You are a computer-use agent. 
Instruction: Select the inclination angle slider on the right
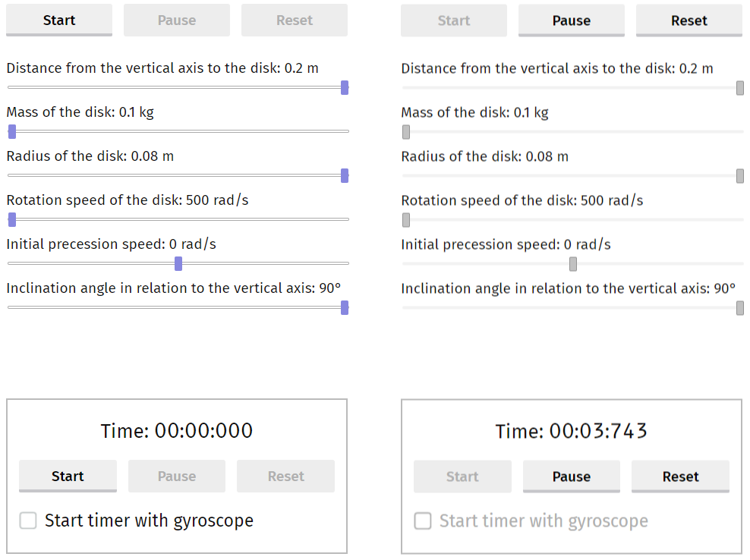[x=739, y=307]
